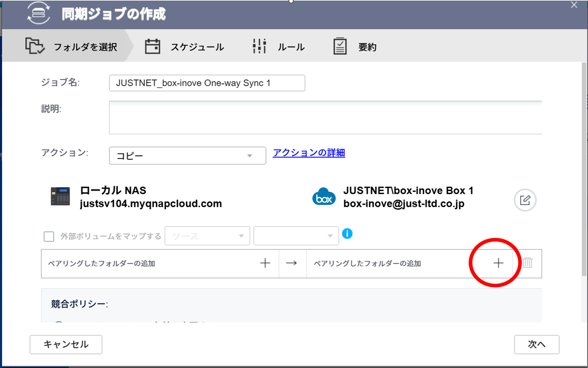Viewport: 588px width, 368px height.
Task: Add a source paired folder with plus
Action: 265,263
